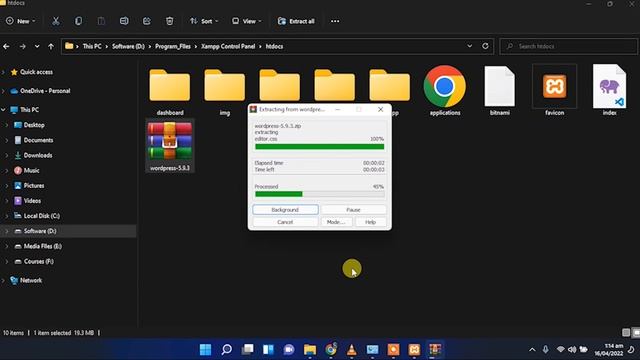Click Extract all button
This screenshot has height=360, width=640.
point(296,21)
